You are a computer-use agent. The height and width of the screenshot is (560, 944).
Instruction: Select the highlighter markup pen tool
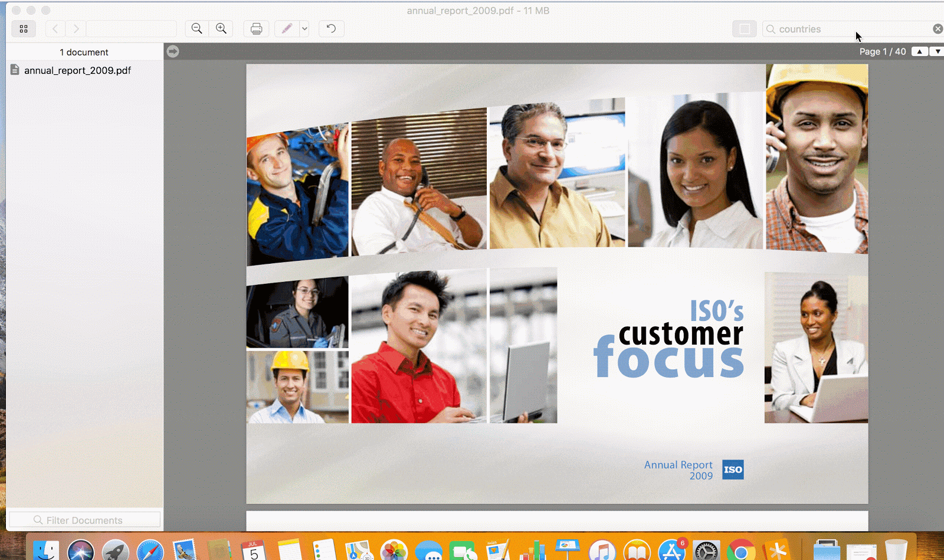point(287,28)
